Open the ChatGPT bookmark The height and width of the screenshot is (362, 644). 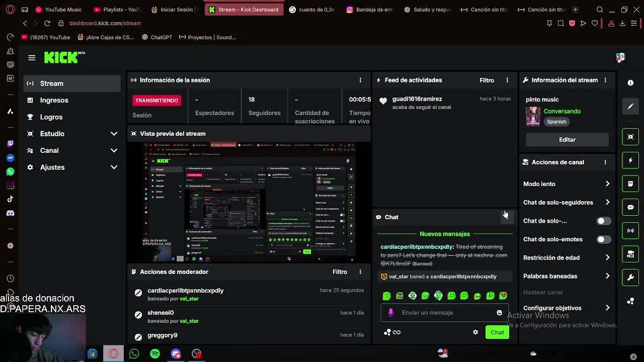(x=157, y=37)
